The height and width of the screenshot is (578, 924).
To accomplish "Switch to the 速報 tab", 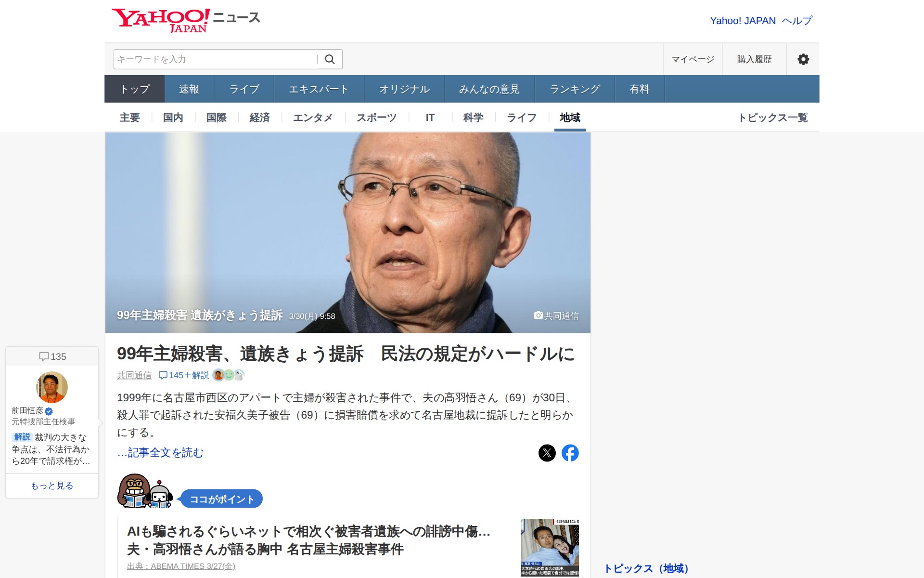I will (x=189, y=89).
